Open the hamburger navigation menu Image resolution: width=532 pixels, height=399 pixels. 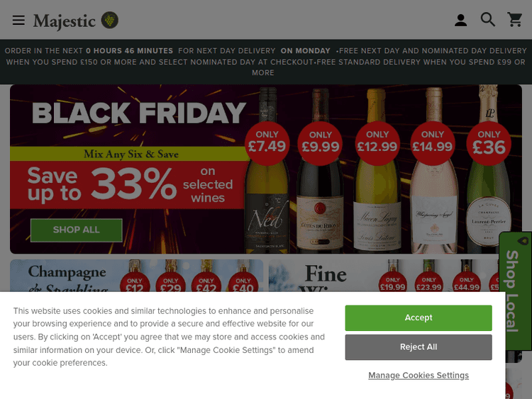click(18, 20)
